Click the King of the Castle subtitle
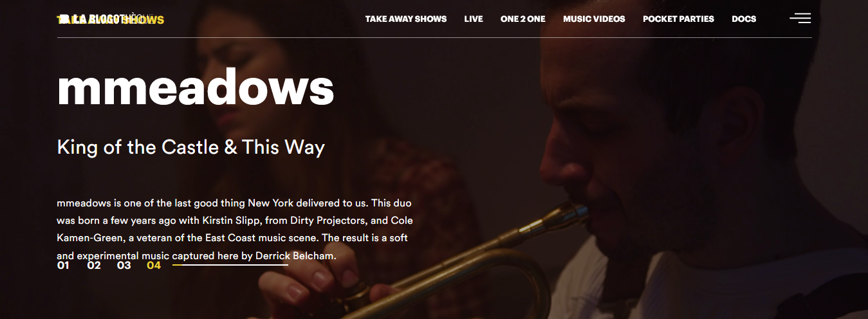Screen dimensions: 868x319 pos(191,147)
